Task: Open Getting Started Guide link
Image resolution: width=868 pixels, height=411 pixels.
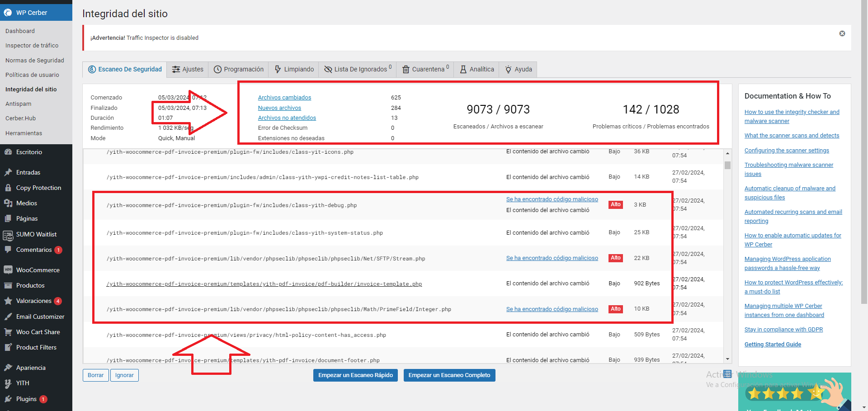Action: (773, 344)
